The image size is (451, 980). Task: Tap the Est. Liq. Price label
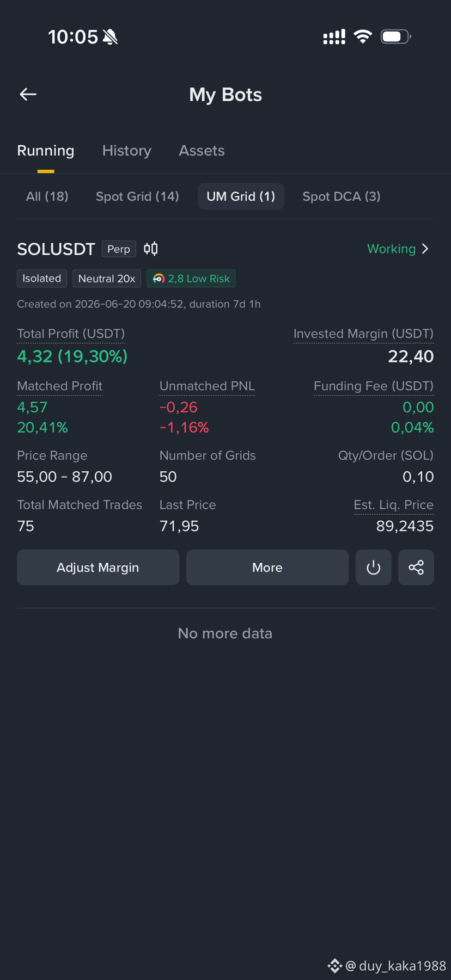[394, 505]
